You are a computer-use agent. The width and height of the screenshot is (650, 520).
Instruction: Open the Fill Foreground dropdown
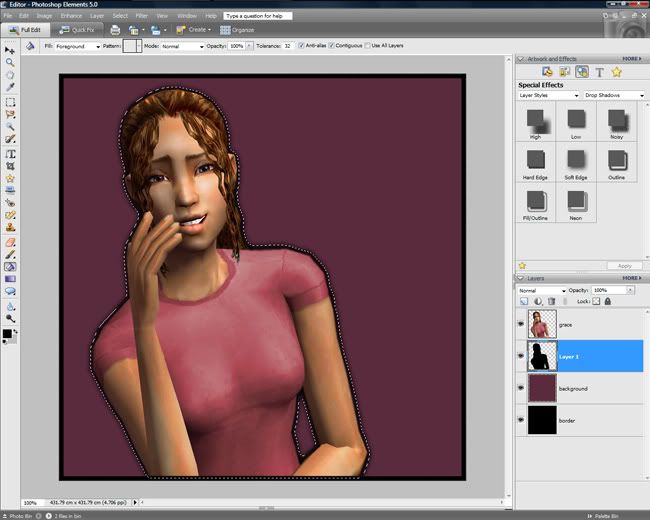pyautogui.click(x=78, y=46)
